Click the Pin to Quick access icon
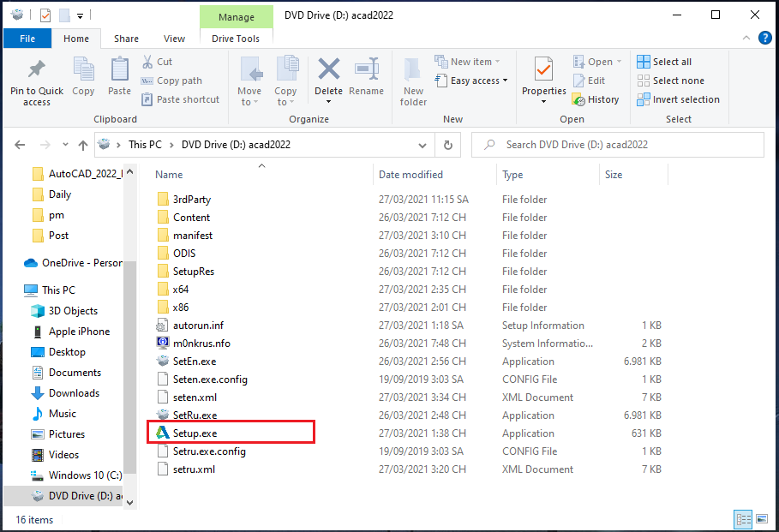The image size is (779, 532). coord(37,69)
